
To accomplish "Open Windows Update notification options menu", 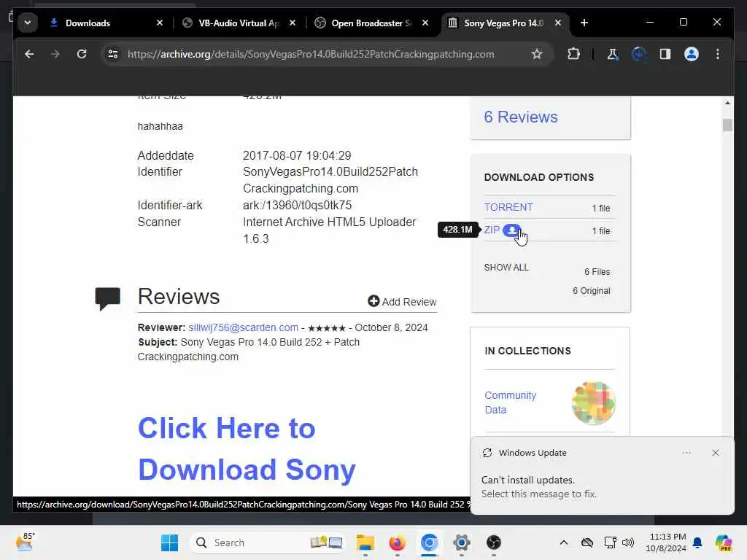I will click(x=686, y=453).
